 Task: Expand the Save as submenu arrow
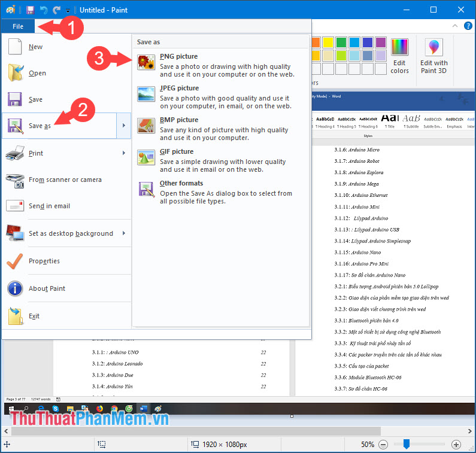(124, 126)
